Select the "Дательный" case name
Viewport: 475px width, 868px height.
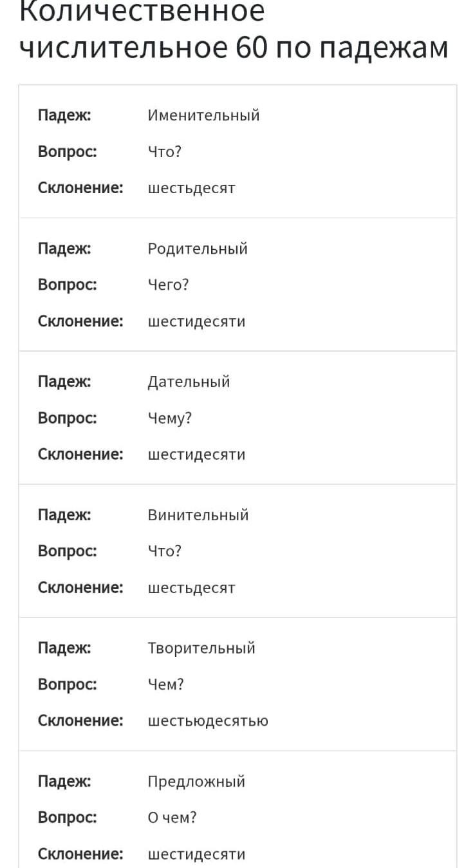(x=189, y=382)
